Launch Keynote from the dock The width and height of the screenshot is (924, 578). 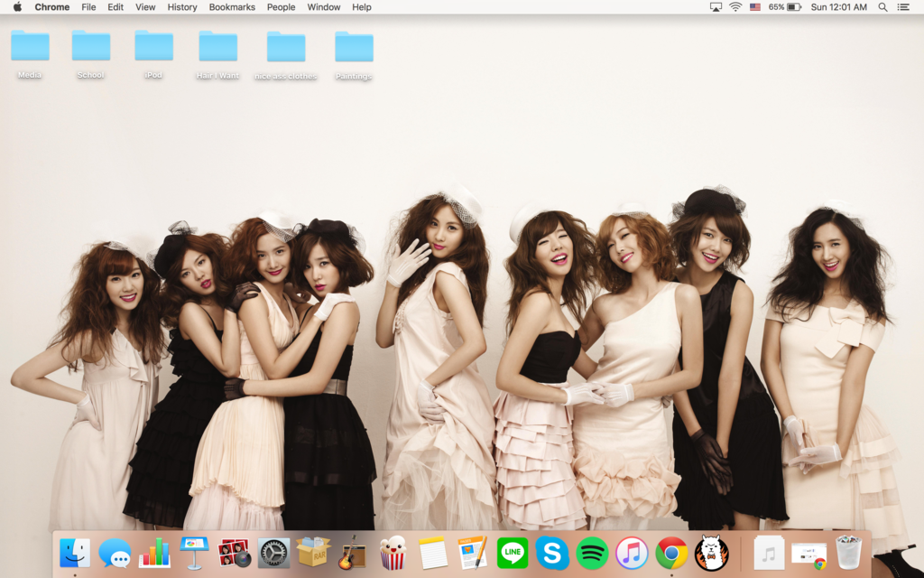[x=194, y=552]
